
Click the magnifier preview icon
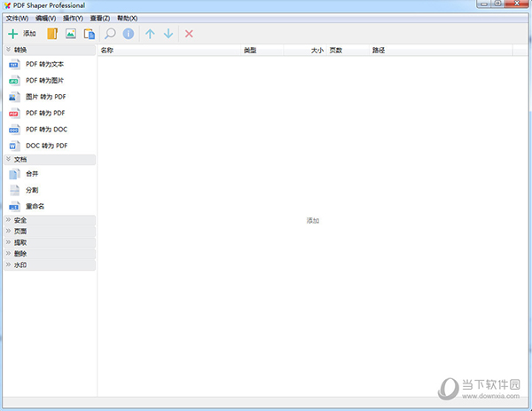point(110,34)
